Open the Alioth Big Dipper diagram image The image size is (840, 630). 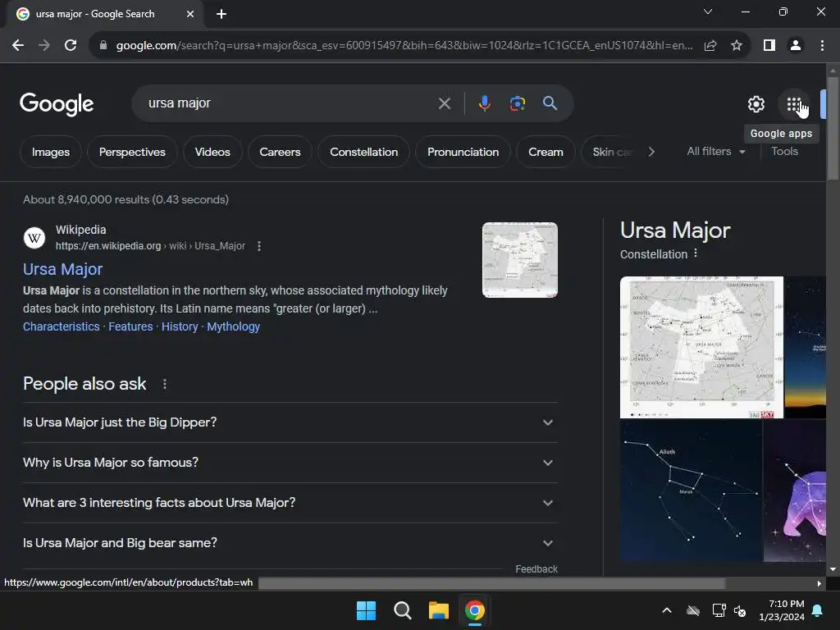(x=691, y=491)
